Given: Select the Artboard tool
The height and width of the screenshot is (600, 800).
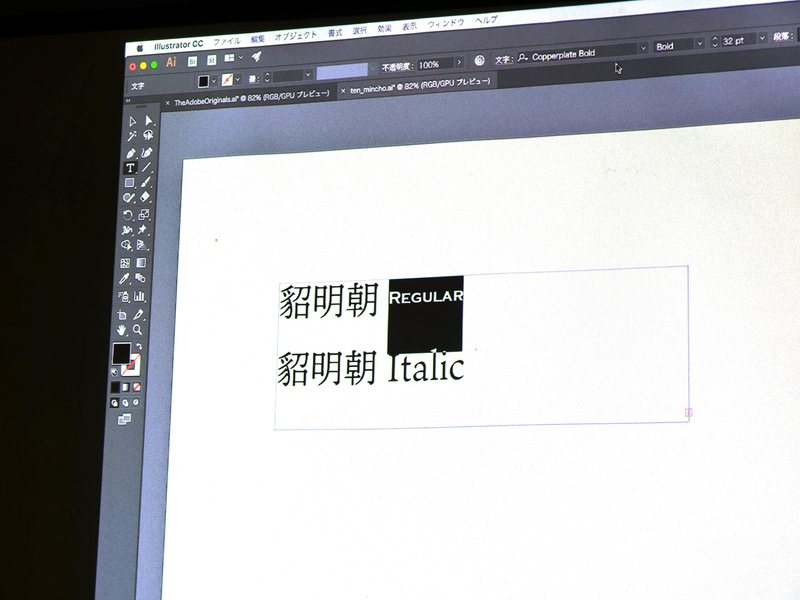Looking at the screenshot, I should pos(122,315).
